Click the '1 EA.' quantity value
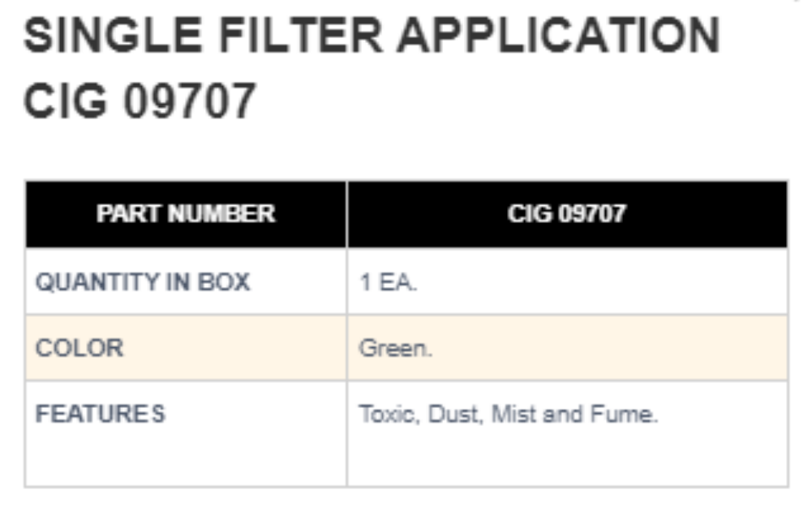 coord(388,283)
